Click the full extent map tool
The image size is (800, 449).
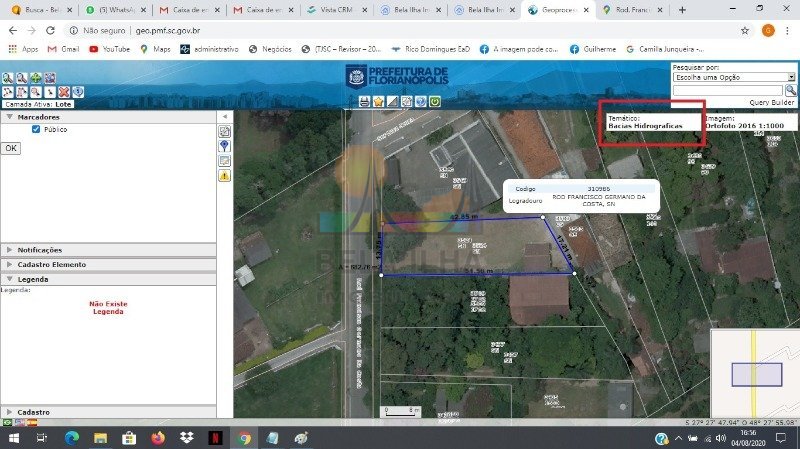tap(49, 78)
